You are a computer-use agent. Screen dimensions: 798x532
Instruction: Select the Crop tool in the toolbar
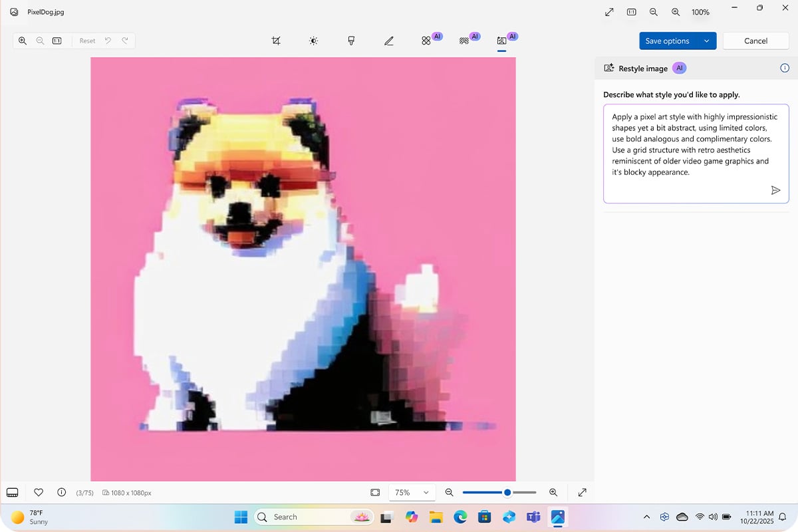tap(276, 41)
